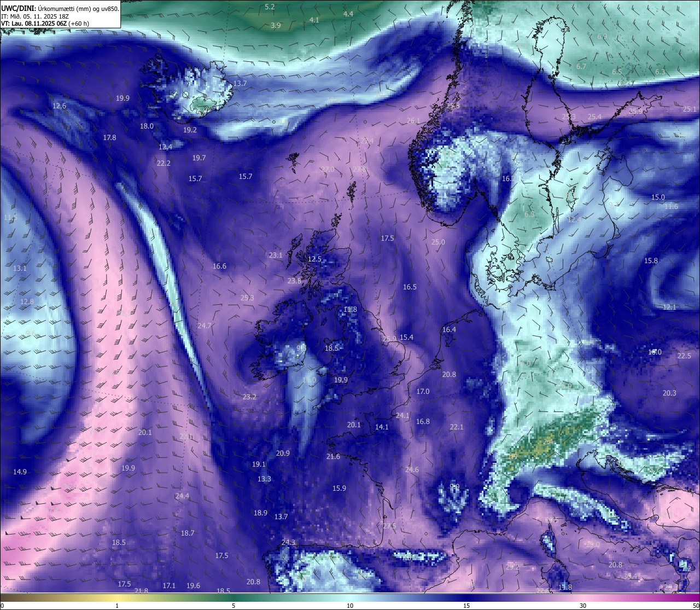The width and height of the screenshot is (700, 610).
Task: Pick the value "12.6" west of Iceland
Action: click(x=59, y=106)
